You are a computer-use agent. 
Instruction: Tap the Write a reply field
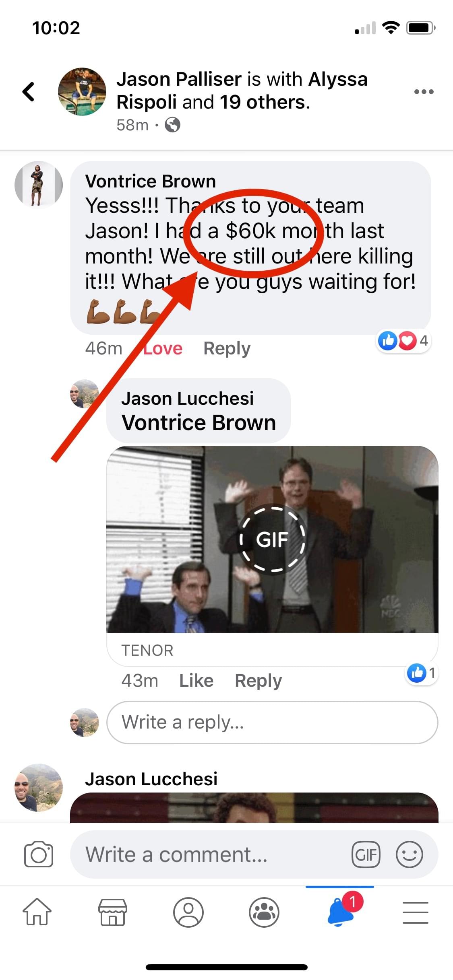(272, 723)
